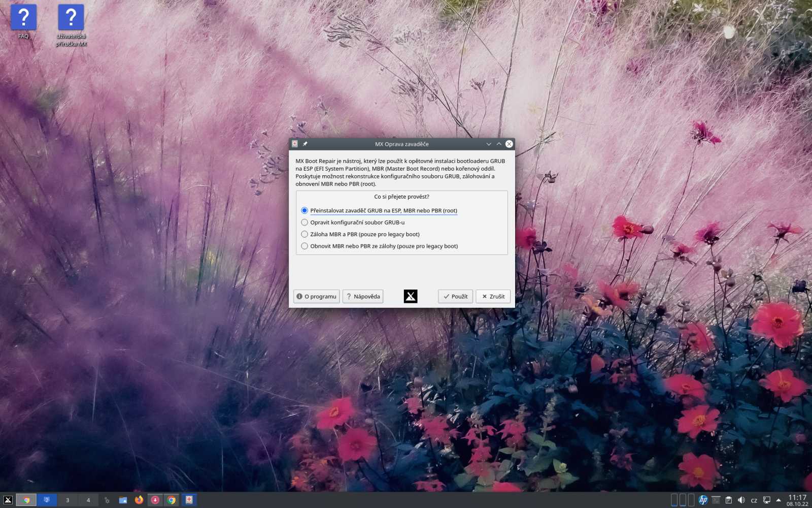This screenshot has height=508, width=812.
Task: Open the red download app in taskbar
Action: pyautogui.click(x=155, y=500)
